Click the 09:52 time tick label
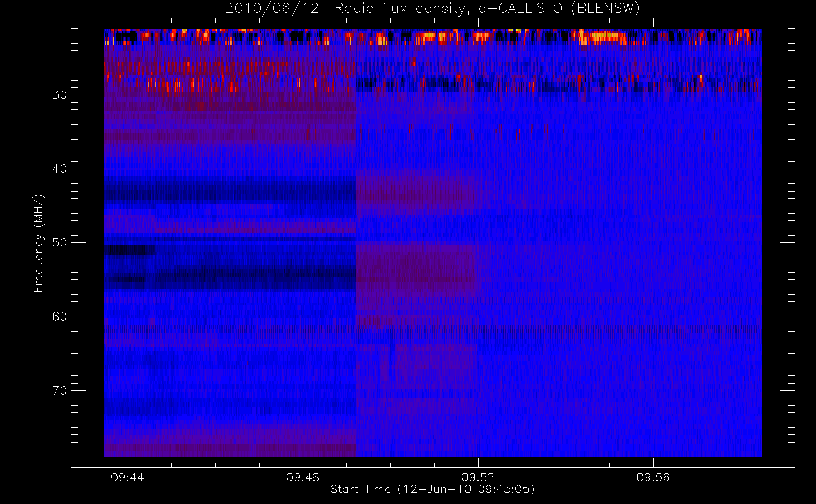816x504 pixels. point(478,477)
